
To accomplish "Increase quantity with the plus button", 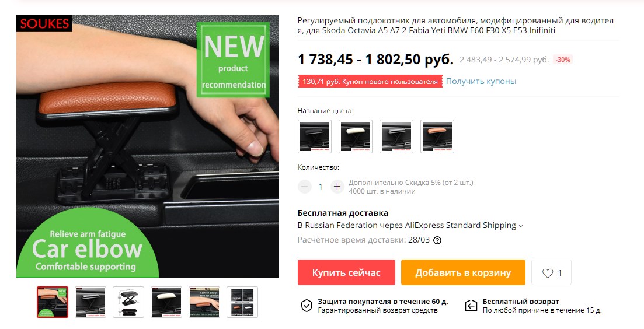I will (x=337, y=187).
